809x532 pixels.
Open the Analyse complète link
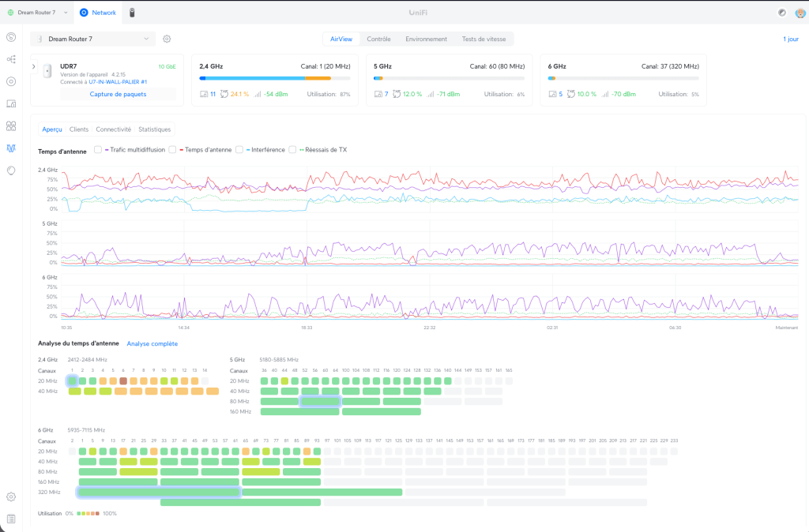[152, 343]
